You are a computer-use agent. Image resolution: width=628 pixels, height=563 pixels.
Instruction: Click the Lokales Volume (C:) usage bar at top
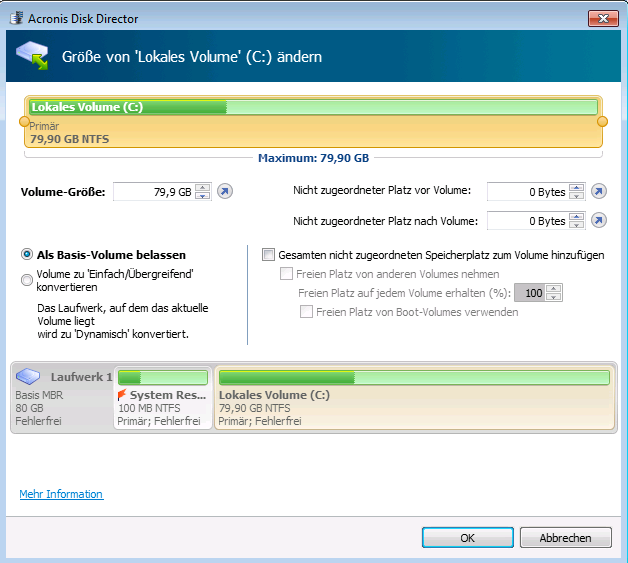(313, 107)
